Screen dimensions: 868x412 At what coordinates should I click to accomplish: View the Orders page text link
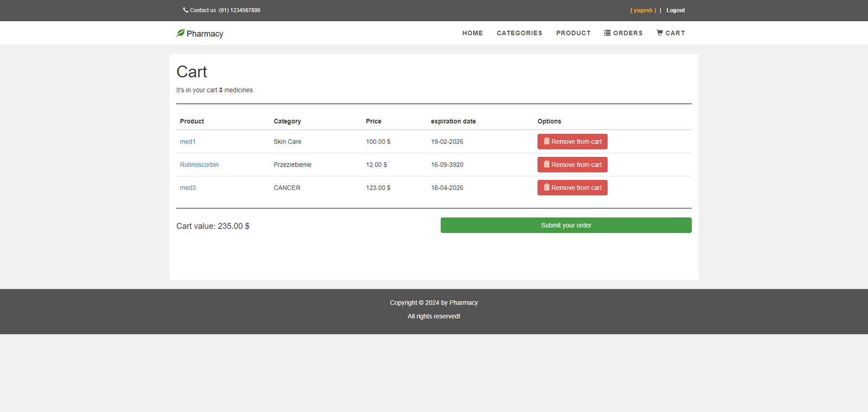pos(628,33)
